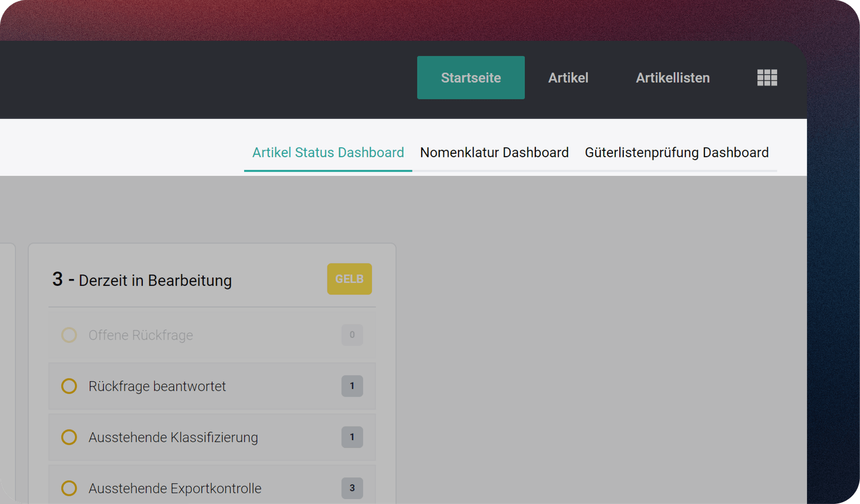Open the Rückfrage beantwortet entry

click(x=185, y=386)
